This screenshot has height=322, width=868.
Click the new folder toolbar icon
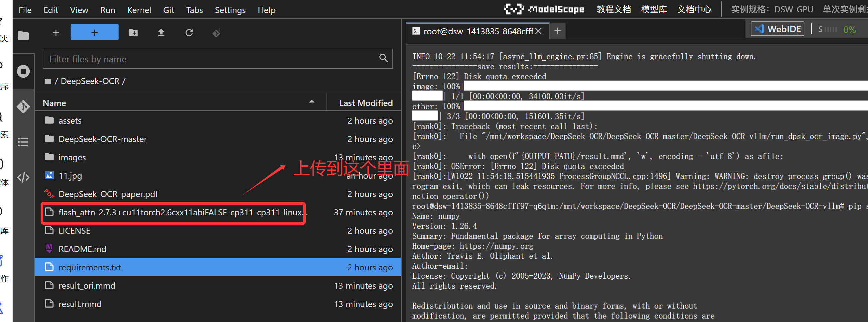[x=133, y=33]
